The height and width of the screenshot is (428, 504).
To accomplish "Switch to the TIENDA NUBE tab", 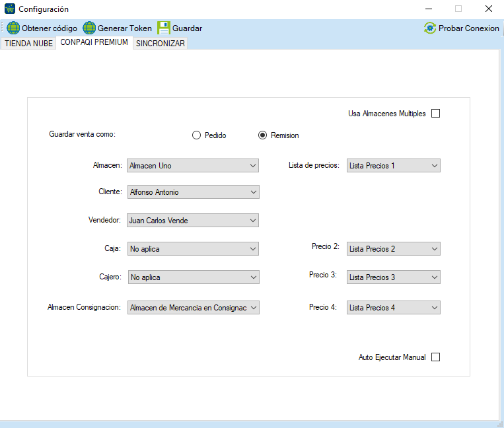I will pyautogui.click(x=28, y=44).
